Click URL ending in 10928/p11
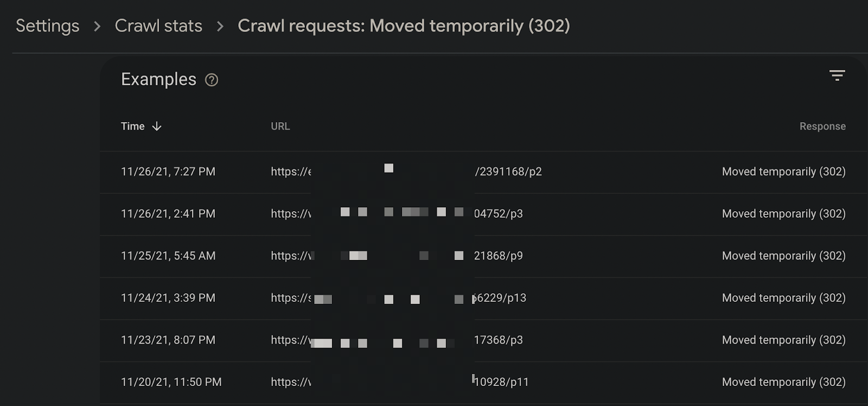This screenshot has width=868, height=406. point(400,382)
